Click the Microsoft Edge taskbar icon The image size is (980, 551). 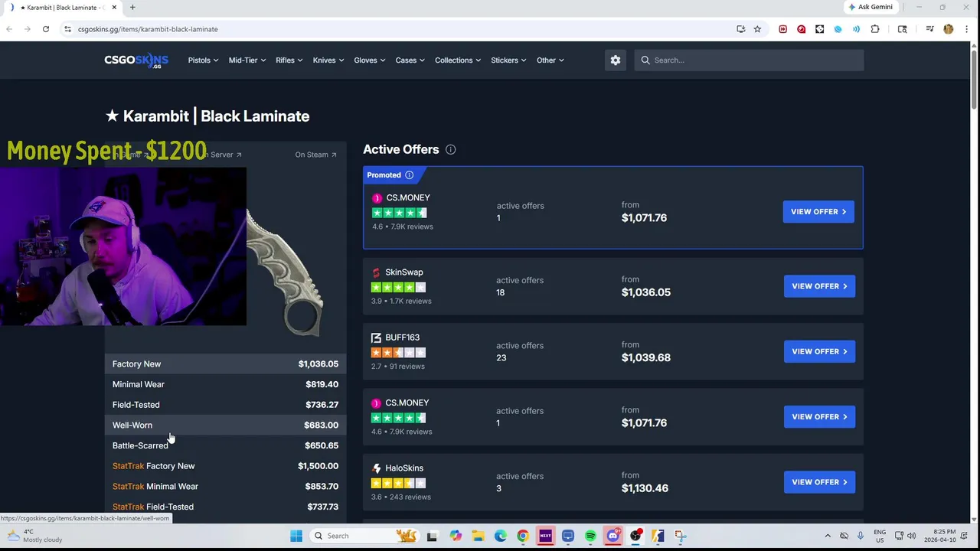pos(500,536)
